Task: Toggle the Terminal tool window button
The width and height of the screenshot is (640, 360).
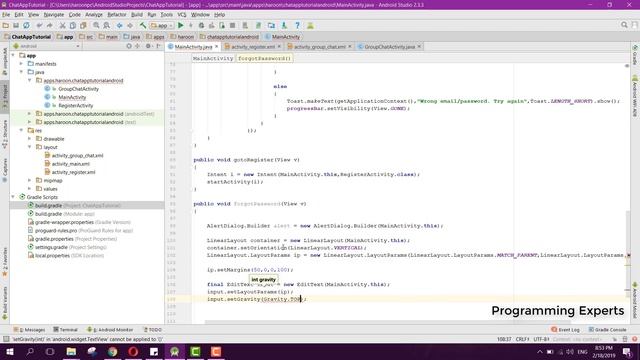Action: pyautogui.click(x=65, y=329)
